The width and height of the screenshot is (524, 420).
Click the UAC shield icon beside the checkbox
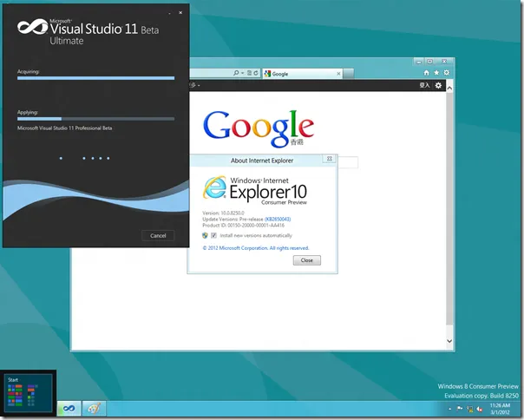click(x=205, y=235)
